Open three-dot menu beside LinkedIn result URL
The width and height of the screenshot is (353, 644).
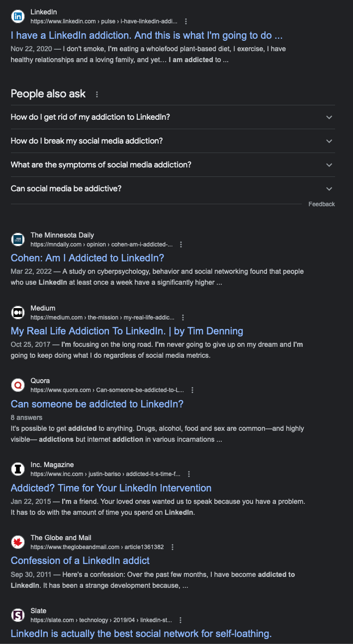[186, 21]
